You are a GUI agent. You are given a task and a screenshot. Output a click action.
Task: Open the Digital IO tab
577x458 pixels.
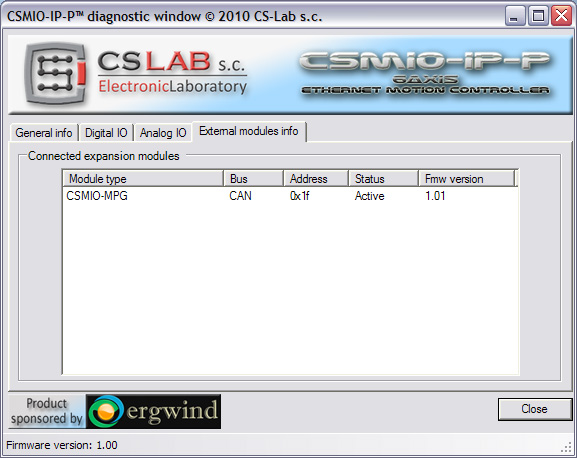coord(106,133)
